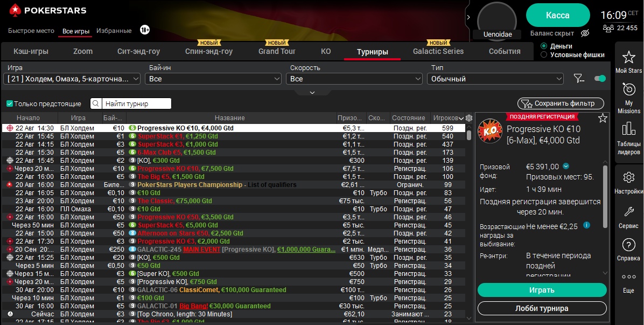Click the K.O. tournament badge in details panel

490,130
